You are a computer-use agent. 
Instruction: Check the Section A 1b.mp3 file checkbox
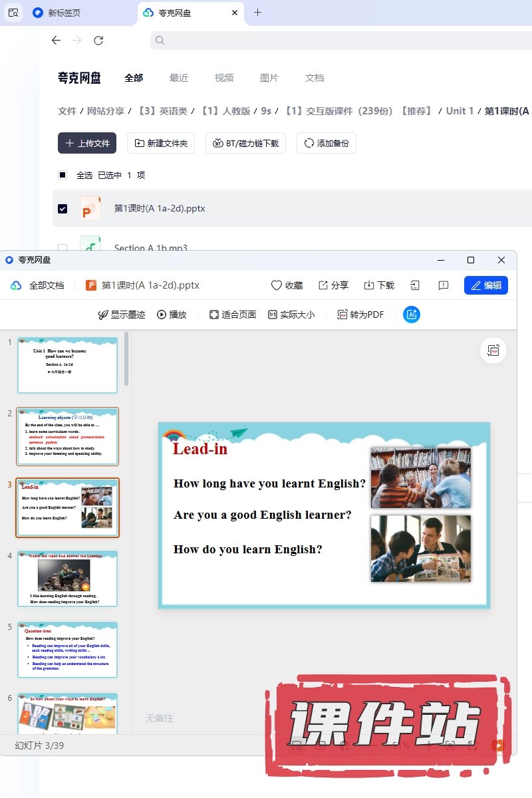point(63,247)
